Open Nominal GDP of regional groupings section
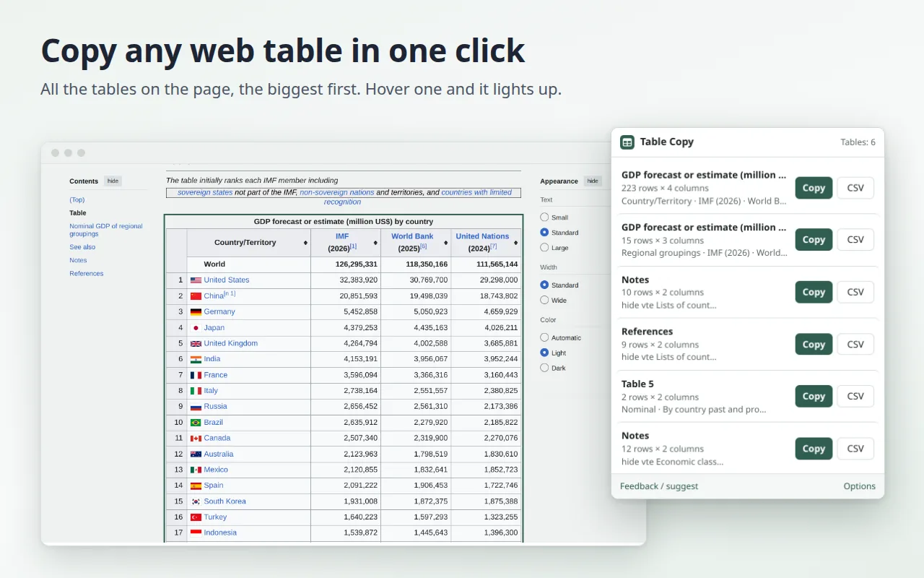 (106, 230)
